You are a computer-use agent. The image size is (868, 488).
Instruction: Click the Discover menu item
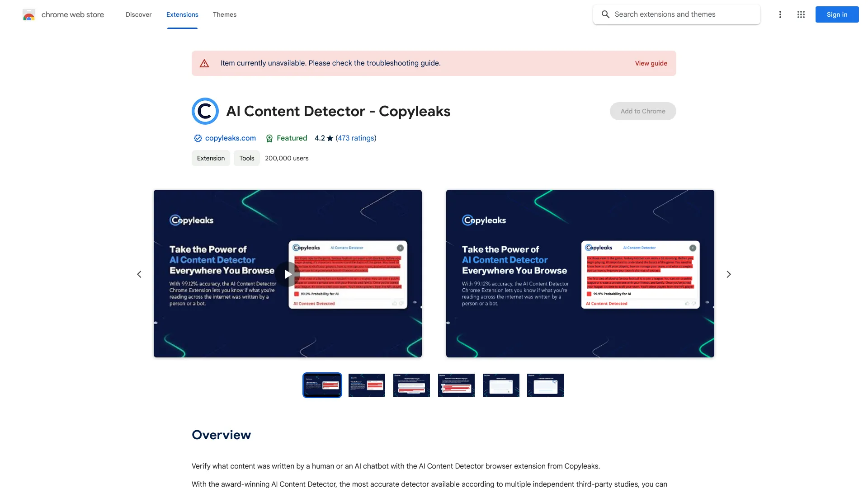tap(138, 14)
